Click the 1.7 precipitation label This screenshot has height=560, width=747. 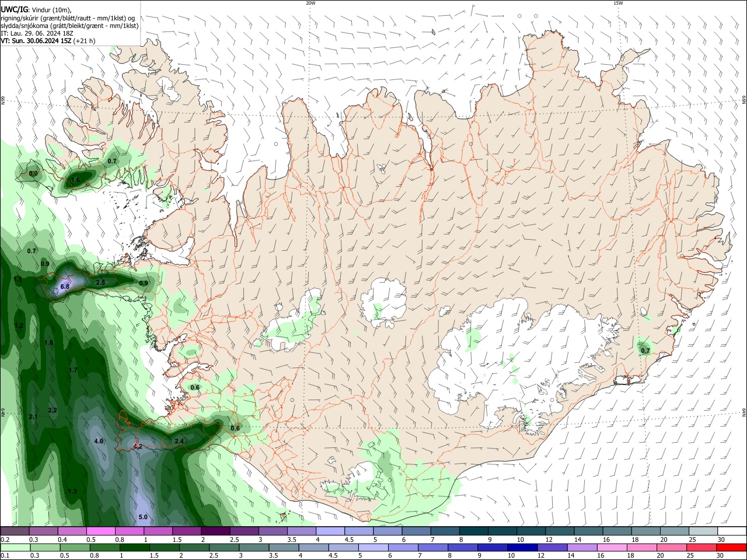pos(73,370)
